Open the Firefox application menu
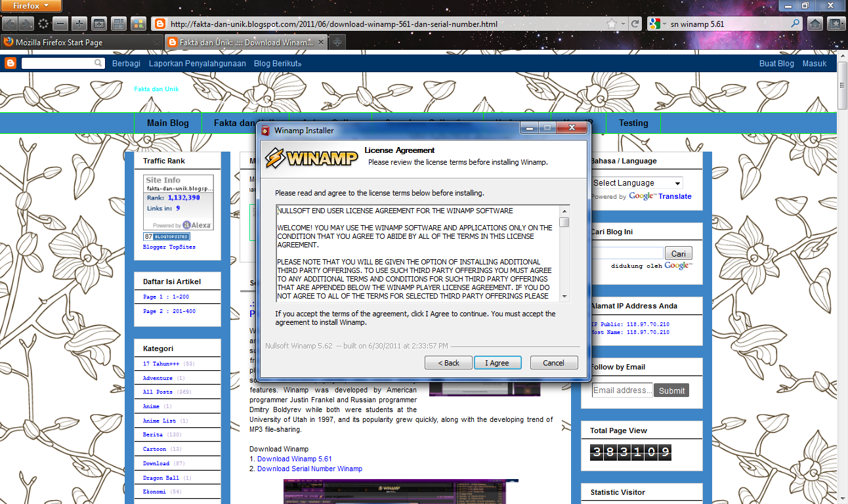 32,6
